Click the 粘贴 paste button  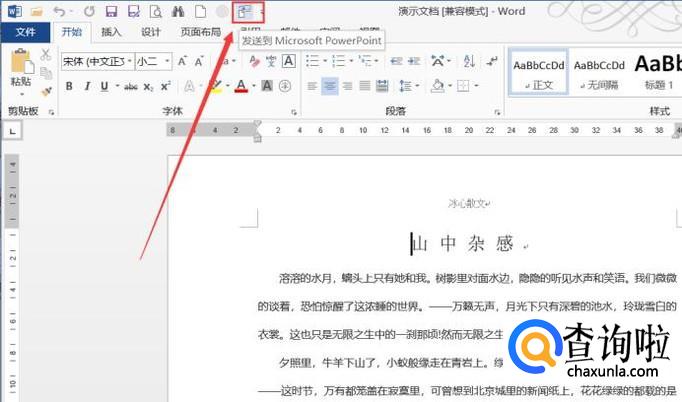tap(20, 68)
